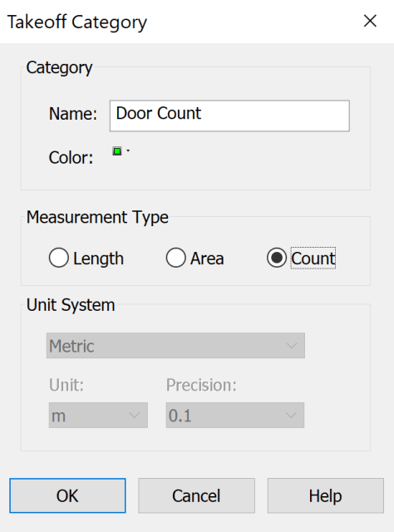394x532 pixels.
Task: Cancel the Takeoff Category dialog
Action: pos(196,495)
